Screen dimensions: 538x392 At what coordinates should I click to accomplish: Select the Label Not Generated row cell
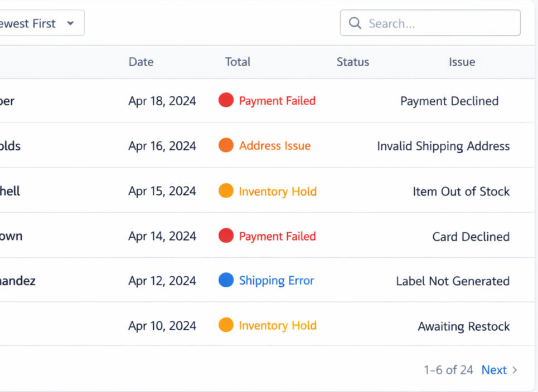[x=453, y=281]
